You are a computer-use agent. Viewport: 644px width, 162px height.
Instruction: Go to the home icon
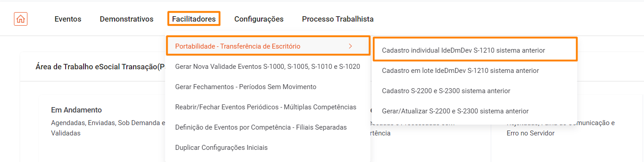click(x=21, y=19)
